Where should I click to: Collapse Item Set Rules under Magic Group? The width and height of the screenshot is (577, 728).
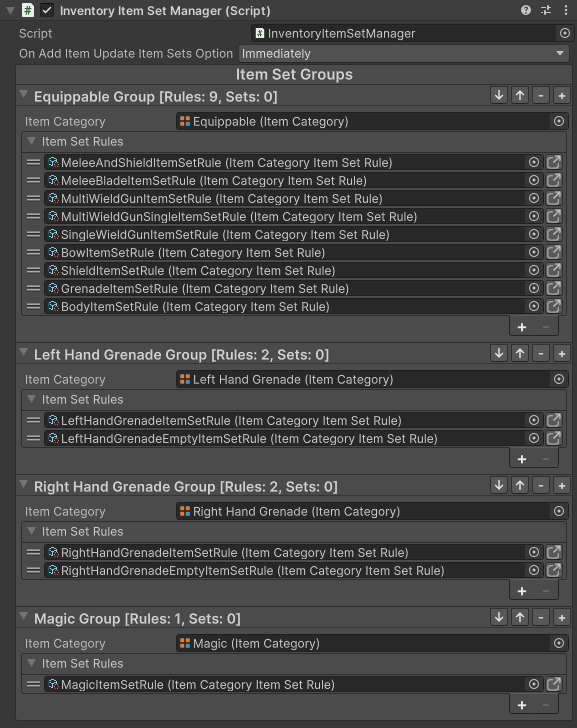[x=32, y=663]
